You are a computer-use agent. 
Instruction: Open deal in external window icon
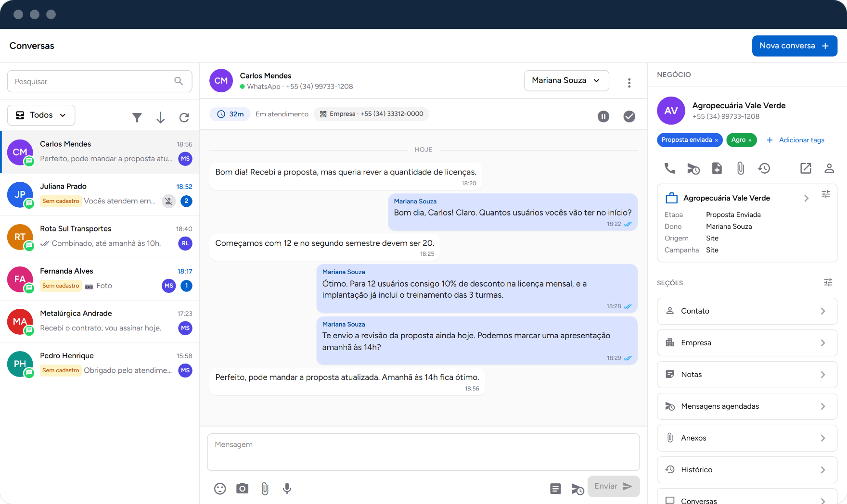pyautogui.click(x=806, y=168)
